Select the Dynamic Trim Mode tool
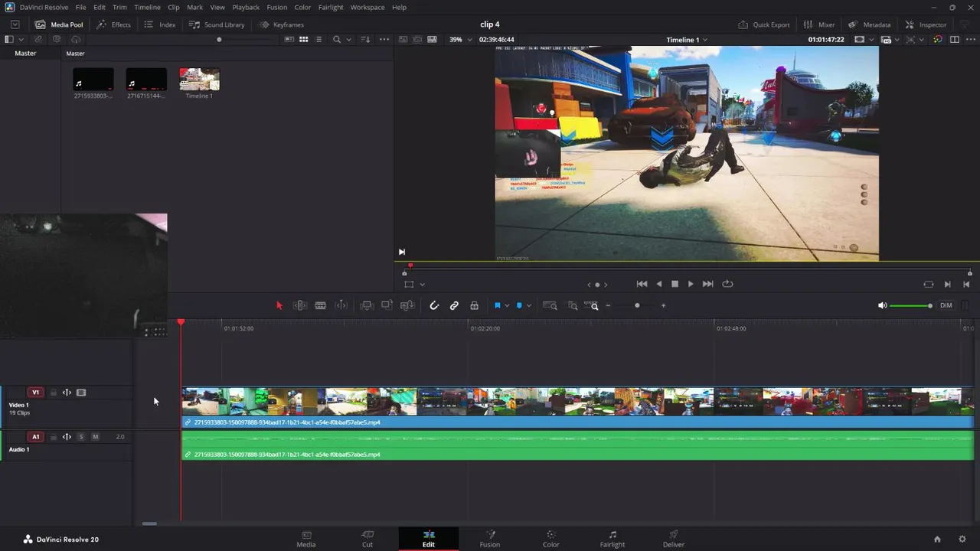Image resolution: width=980 pixels, height=551 pixels. [x=341, y=305]
